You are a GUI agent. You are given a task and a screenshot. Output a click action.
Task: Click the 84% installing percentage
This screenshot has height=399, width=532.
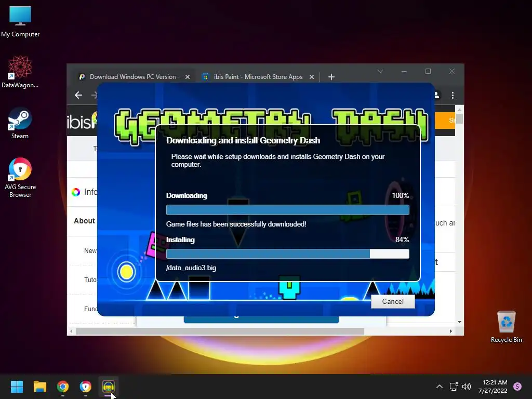tap(402, 240)
